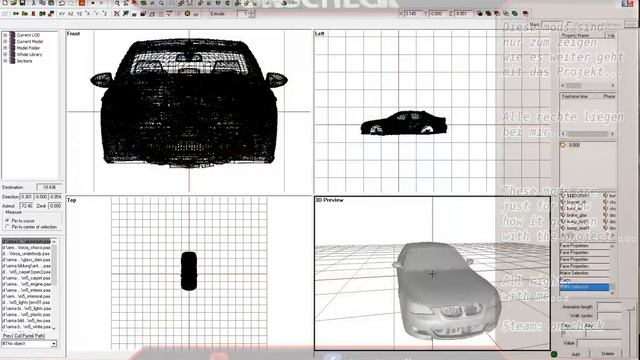Select Vorza_underbody.paa in the texture list
The height and width of the screenshot is (360, 640).
pyautogui.click(x=27, y=253)
